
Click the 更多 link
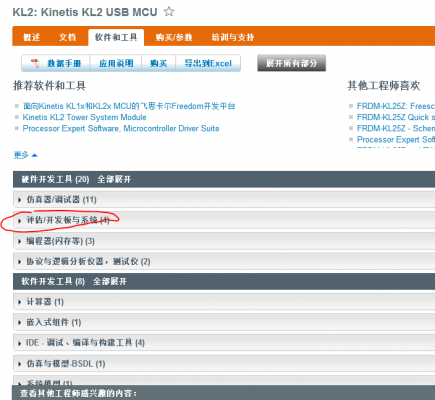tap(21, 155)
